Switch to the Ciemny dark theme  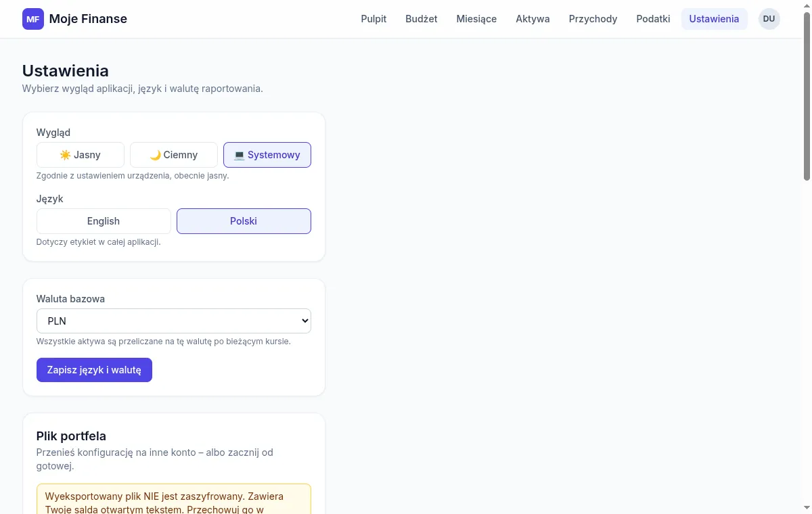(174, 155)
